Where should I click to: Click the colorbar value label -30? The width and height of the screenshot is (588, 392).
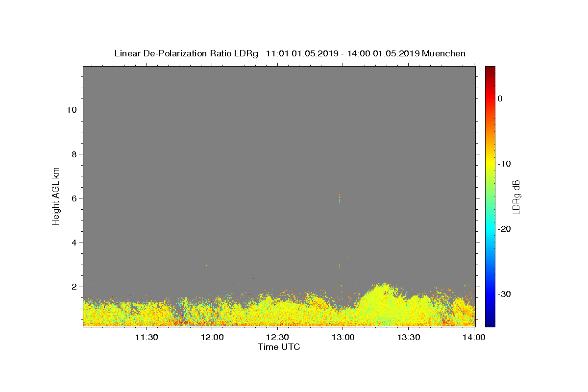(x=505, y=294)
